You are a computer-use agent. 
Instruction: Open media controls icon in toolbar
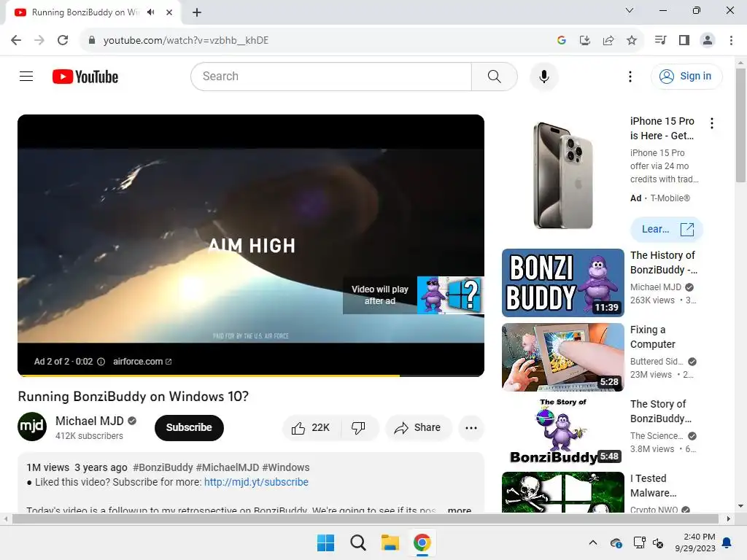point(660,40)
